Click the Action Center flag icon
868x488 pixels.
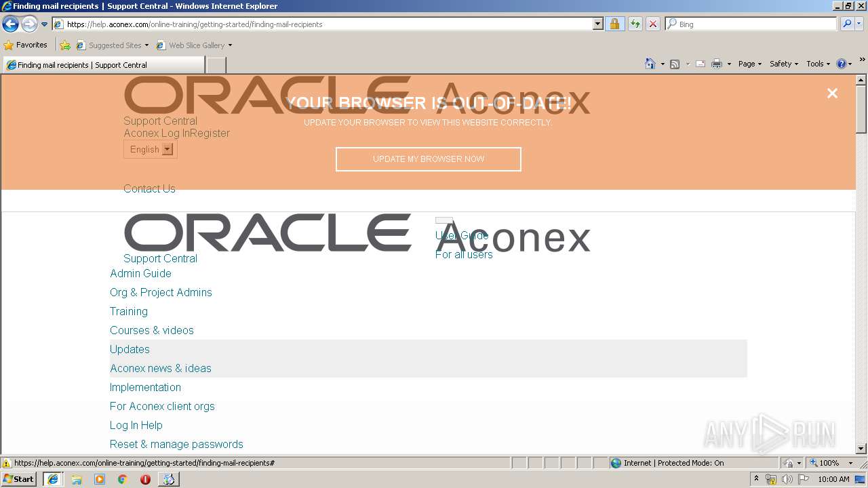pyautogui.click(x=804, y=479)
